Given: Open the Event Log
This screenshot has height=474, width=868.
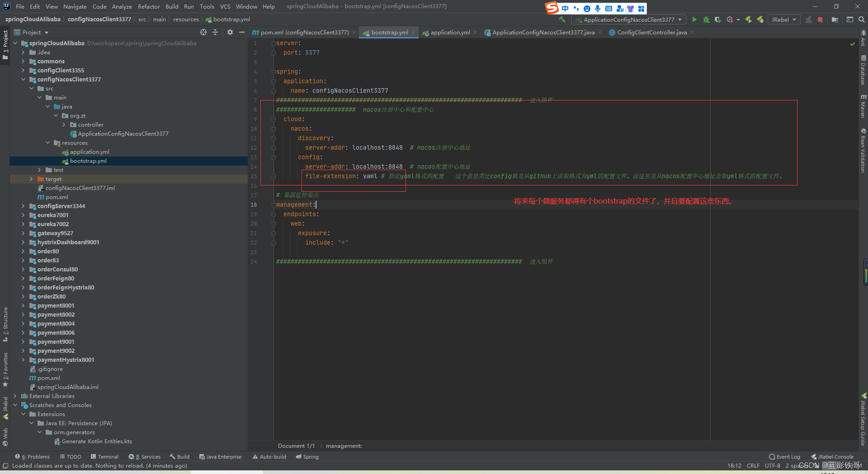Looking at the screenshot, I should 785,457.
